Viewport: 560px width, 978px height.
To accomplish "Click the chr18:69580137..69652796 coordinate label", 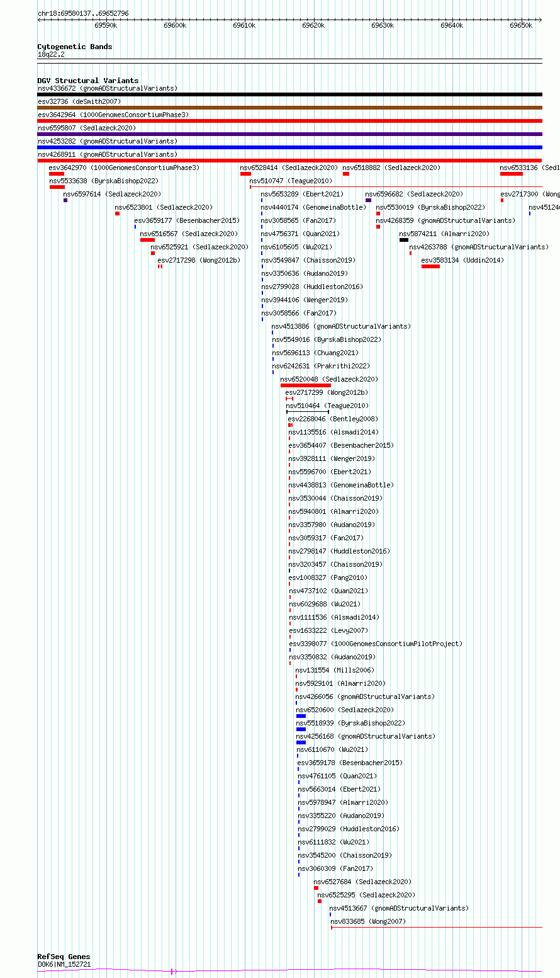I will click(x=83, y=13).
